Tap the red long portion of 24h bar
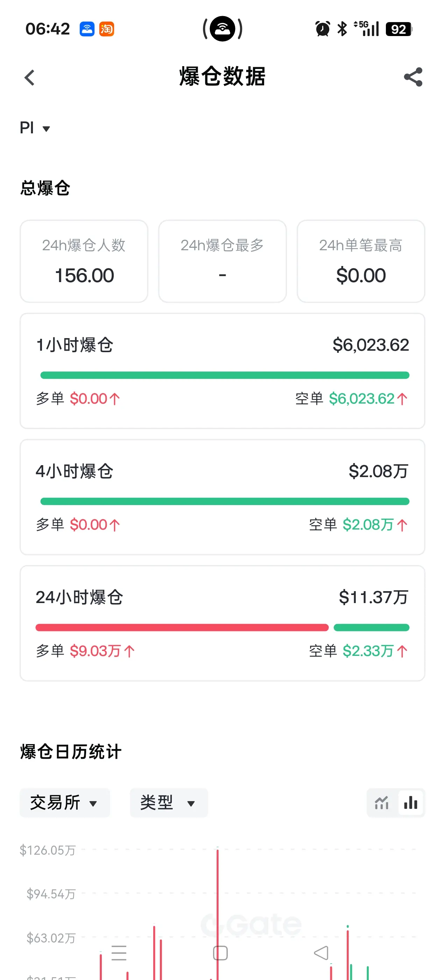445x980 pixels. coord(182,627)
